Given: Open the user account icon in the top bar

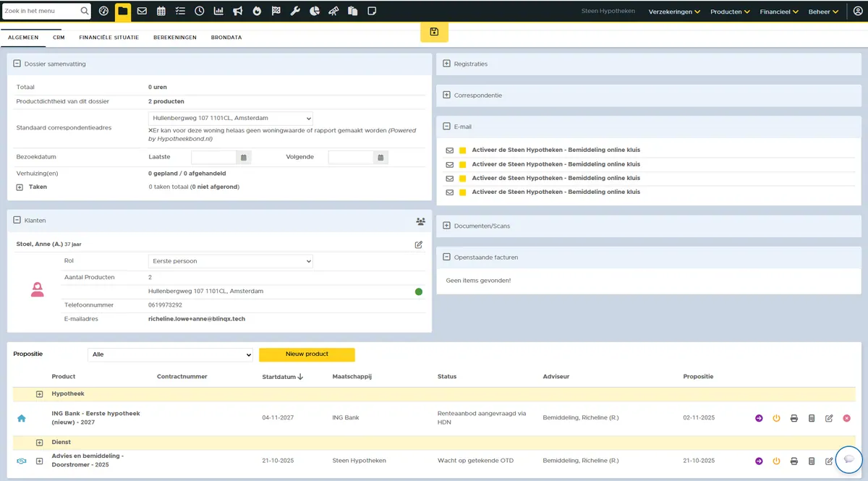Looking at the screenshot, I should click(x=858, y=12).
